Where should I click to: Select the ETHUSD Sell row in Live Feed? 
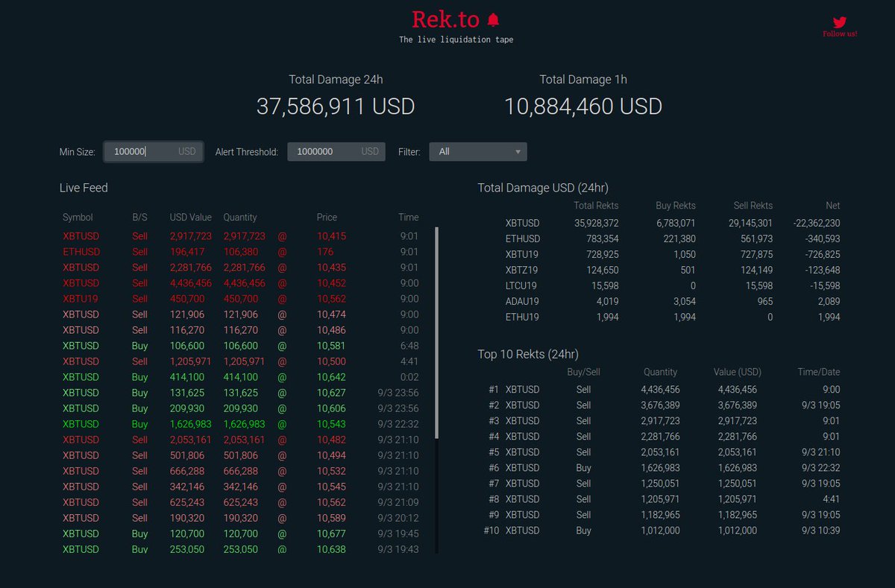click(x=81, y=251)
